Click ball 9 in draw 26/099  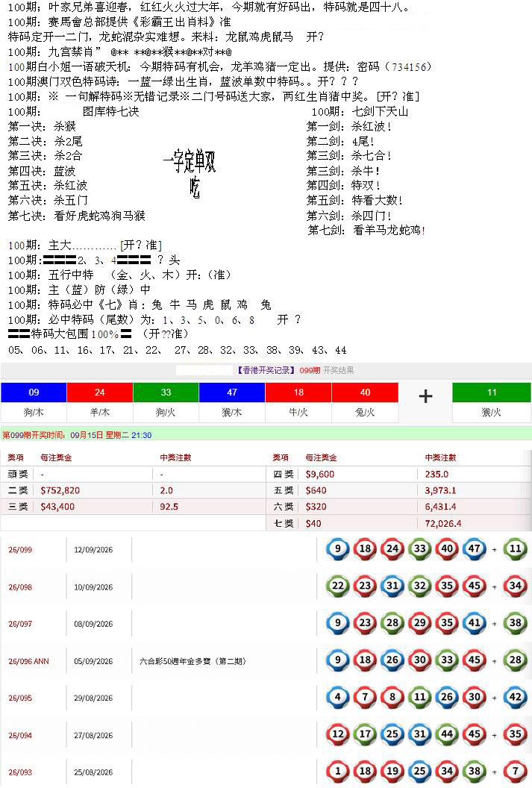pos(338,548)
